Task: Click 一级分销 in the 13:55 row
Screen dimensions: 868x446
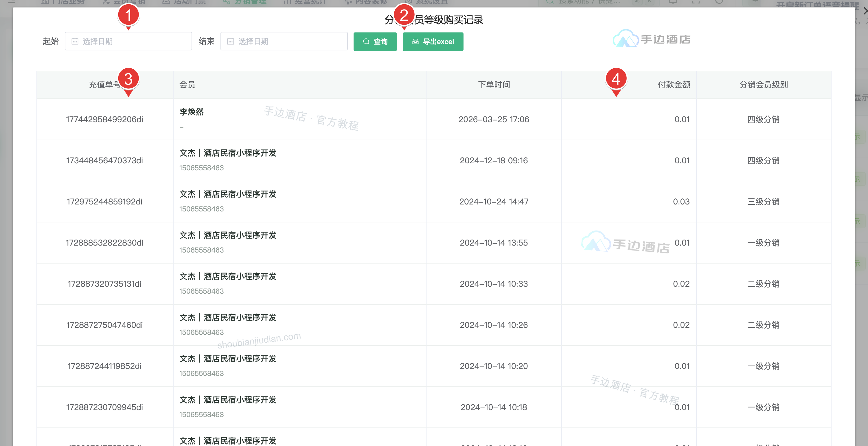Action: 764,243
